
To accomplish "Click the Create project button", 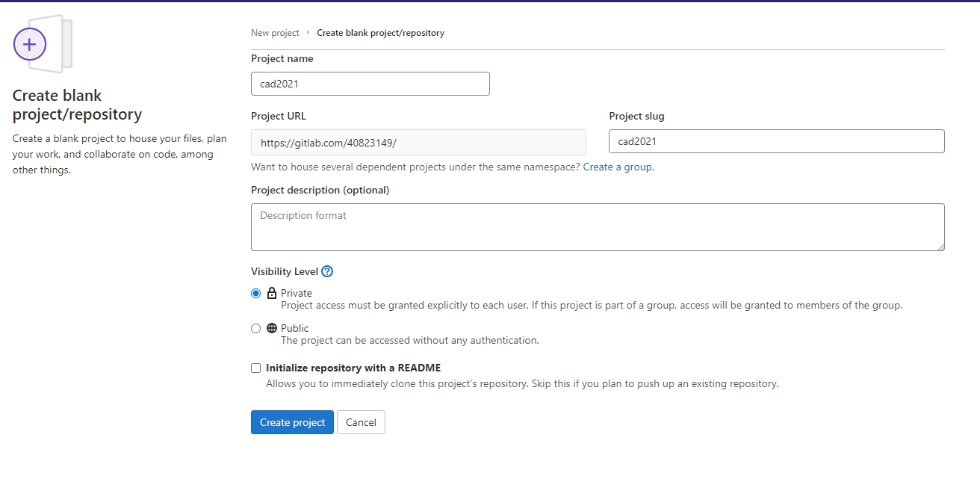I will tap(292, 422).
